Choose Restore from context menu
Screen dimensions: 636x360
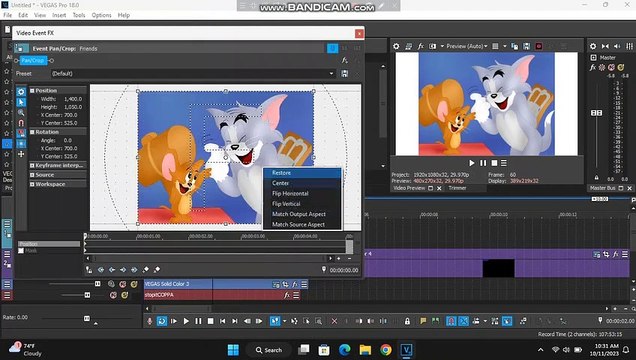pos(302,173)
